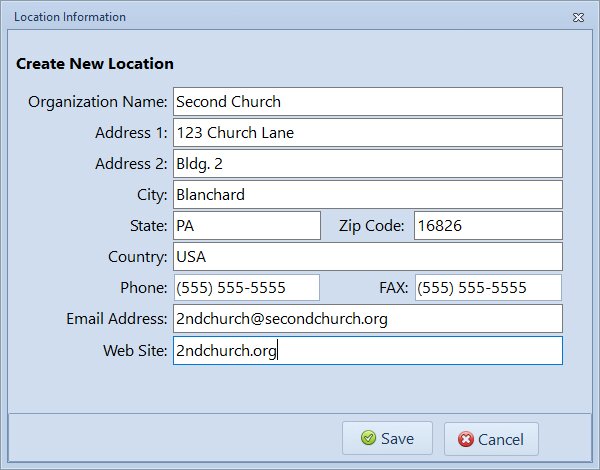600x470 pixels.
Task: Click the Save button
Action: click(387, 438)
